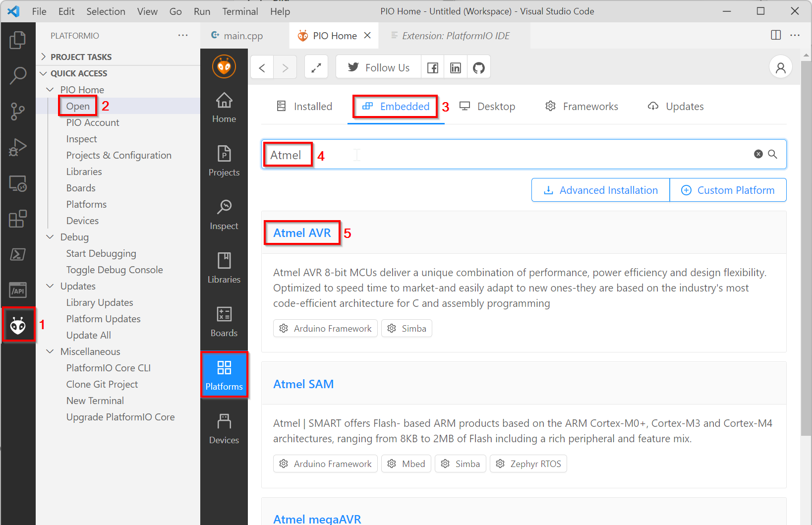
Task: Open the Atmel AVR platform link
Action: (302, 233)
